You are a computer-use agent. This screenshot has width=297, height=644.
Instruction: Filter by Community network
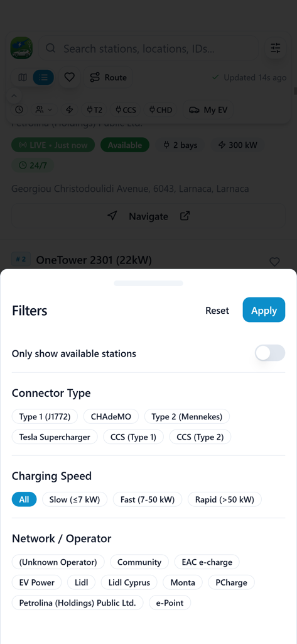pyautogui.click(x=139, y=562)
